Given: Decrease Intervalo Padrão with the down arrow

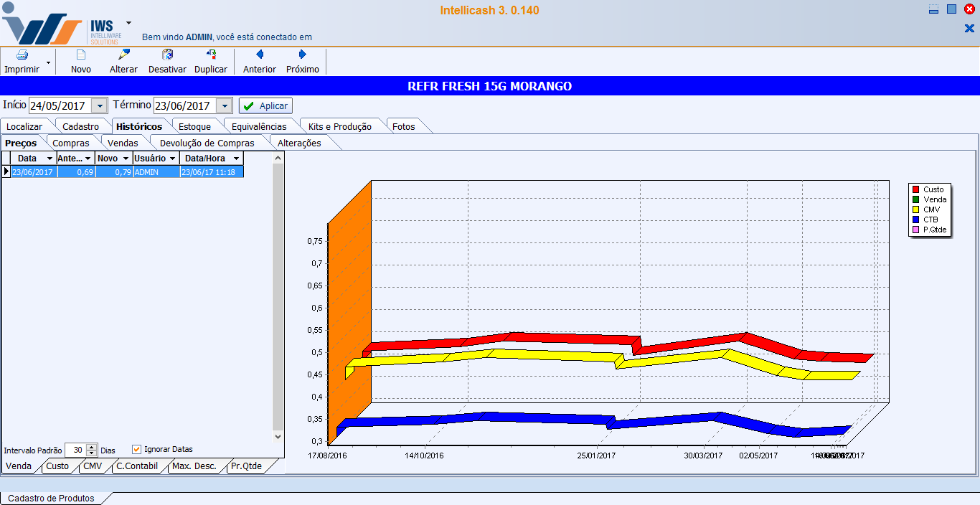Looking at the screenshot, I should (x=91, y=453).
